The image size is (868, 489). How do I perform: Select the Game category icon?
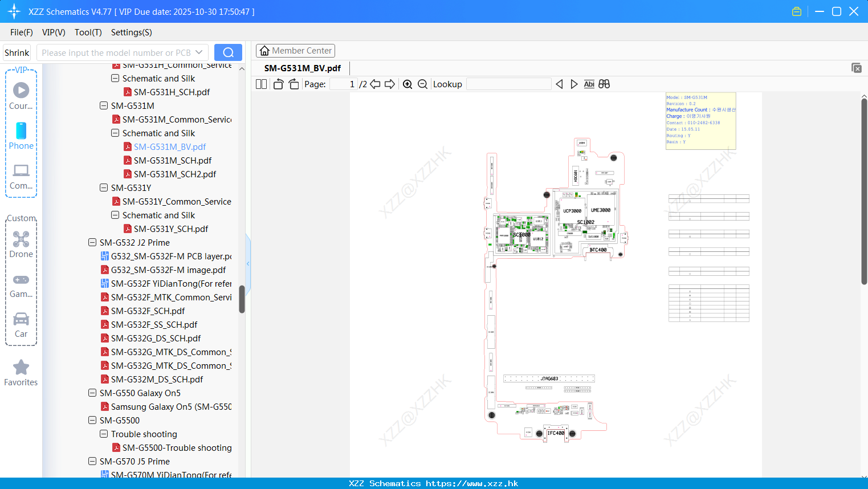pyautogui.click(x=21, y=285)
